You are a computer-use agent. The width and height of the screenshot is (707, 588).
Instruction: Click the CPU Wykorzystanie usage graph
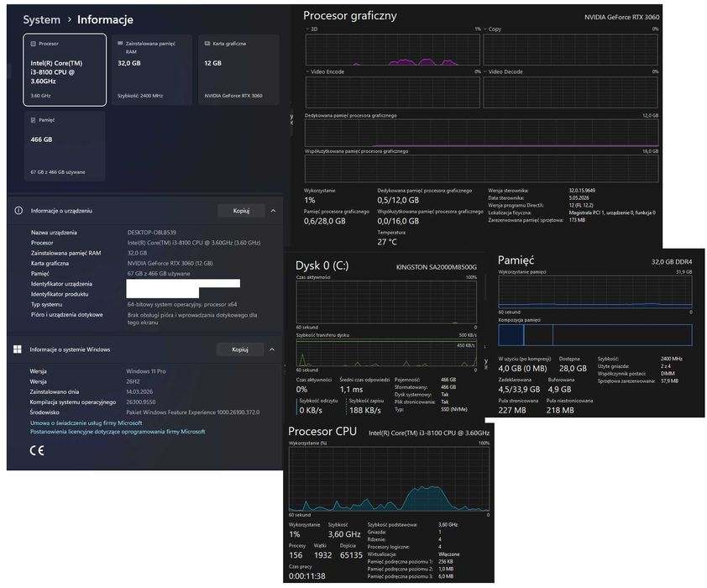[x=389, y=479]
